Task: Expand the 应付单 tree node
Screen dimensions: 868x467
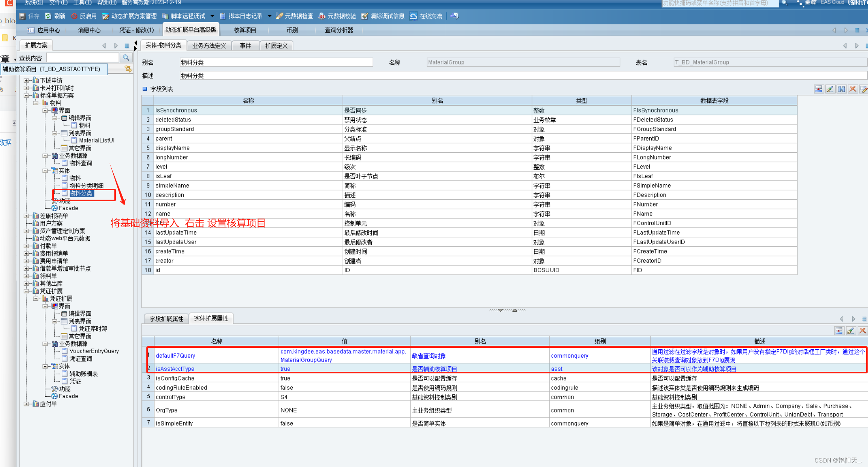Action: [26, 404]
